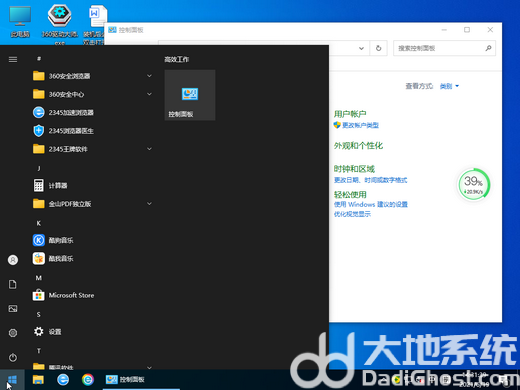Click the 39% floating speed widget
The image size is (520, 390).
tap(473, 184)
